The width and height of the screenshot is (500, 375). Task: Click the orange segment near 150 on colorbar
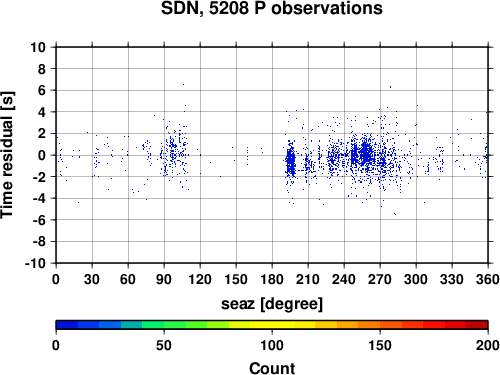coord(380,325)
